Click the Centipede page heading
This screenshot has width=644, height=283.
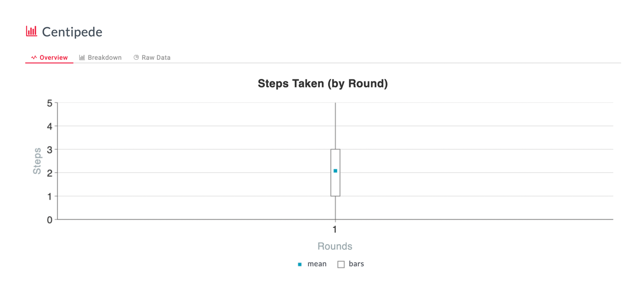point(72,32)
